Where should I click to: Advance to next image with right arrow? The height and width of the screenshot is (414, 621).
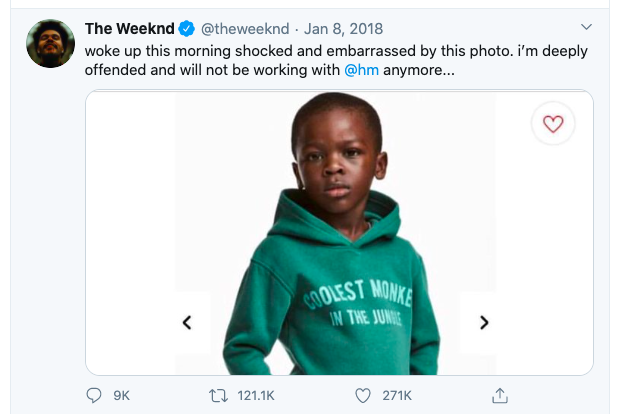484,322
